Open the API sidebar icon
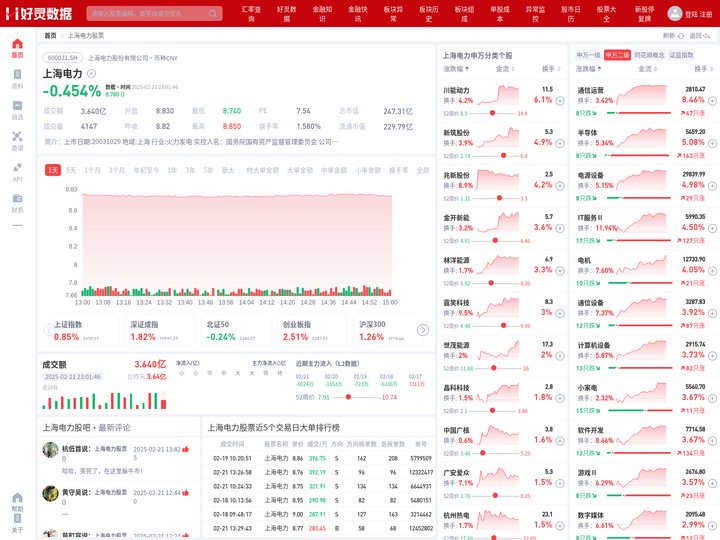 (x=17, y=167)
